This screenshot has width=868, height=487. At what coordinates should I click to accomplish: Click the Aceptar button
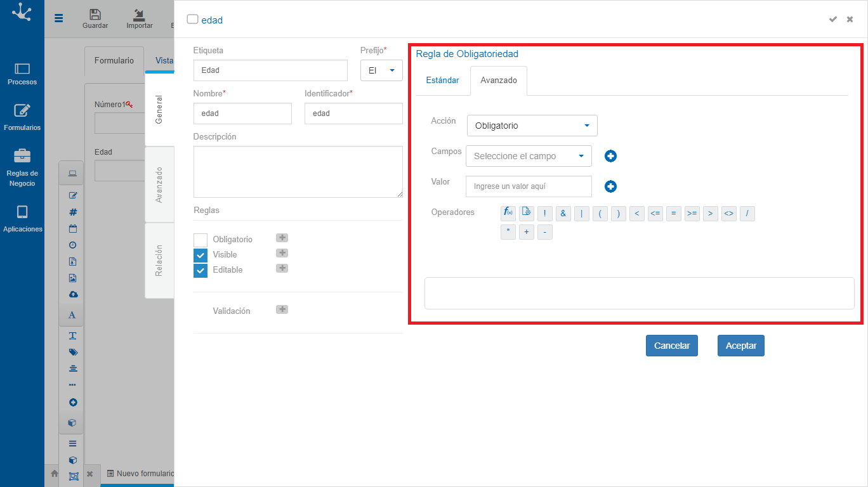741,346
